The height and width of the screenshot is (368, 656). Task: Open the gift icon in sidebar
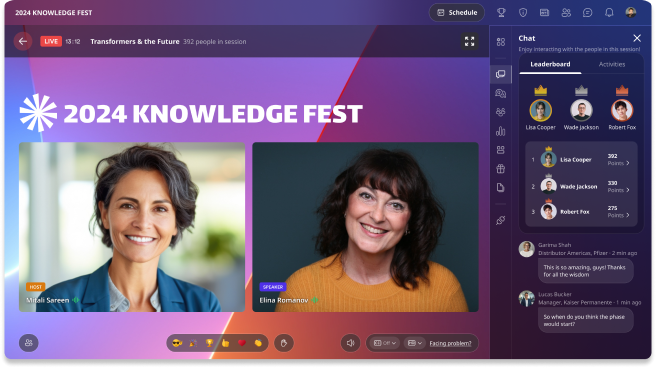(501, 169)
